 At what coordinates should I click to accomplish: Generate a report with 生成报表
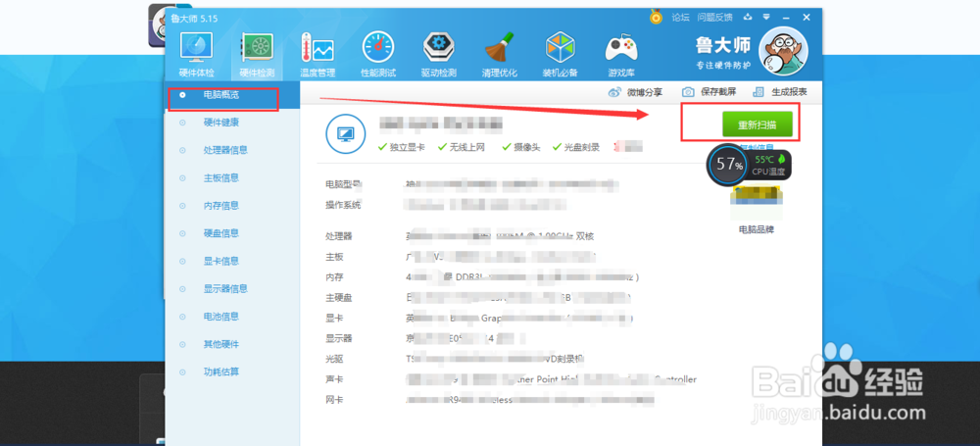(780, 92)
